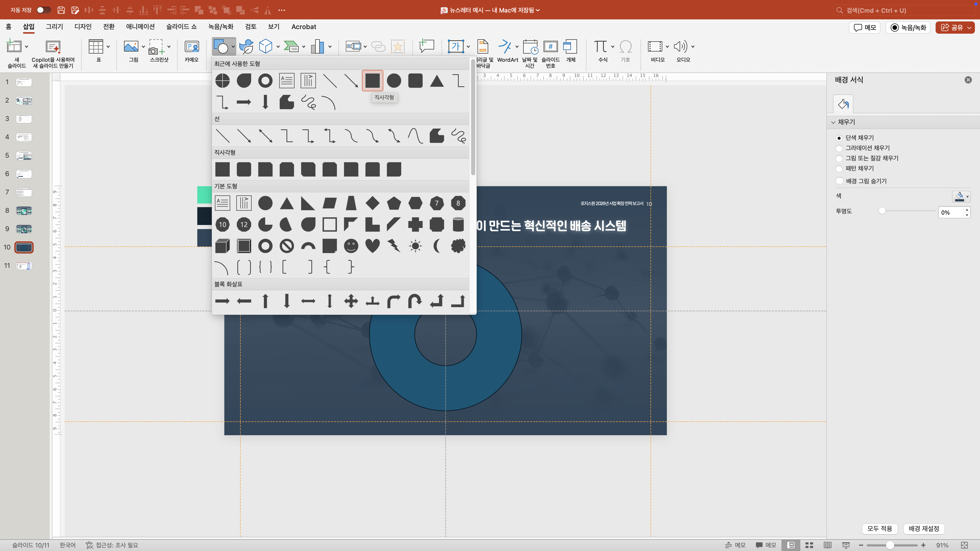Open the 애니메이션 ribbon tab
980x551 pixels.
point(140,27)
